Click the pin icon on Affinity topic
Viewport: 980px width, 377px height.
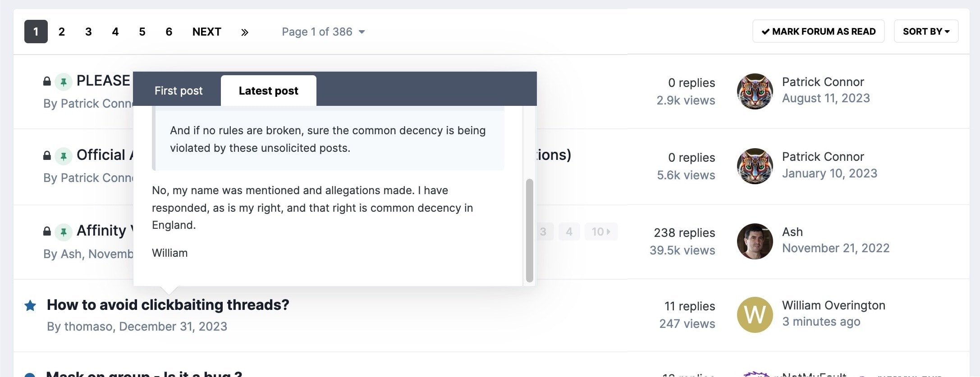click(64, 232)
